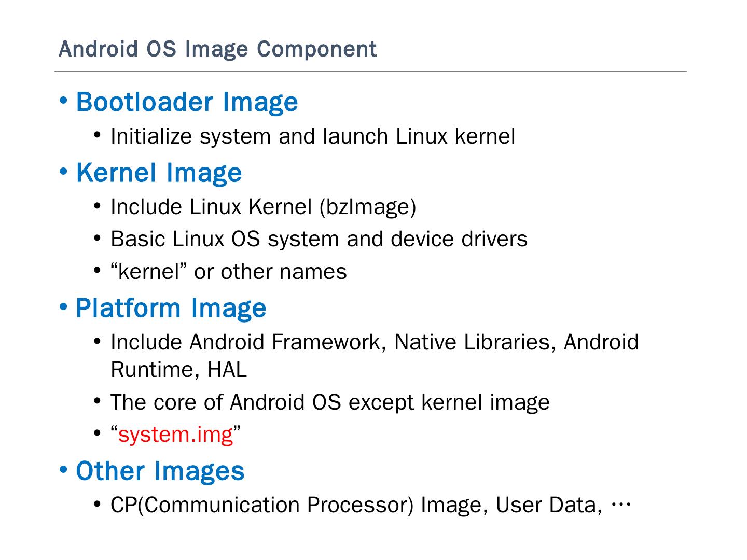Click the Basic Linux OS system line
Image resolution: width=747 pixels, height=560 pixels.
319,239
